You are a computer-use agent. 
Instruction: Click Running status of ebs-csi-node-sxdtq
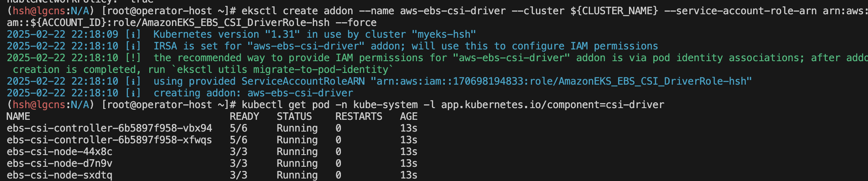[x=297, y=175]
